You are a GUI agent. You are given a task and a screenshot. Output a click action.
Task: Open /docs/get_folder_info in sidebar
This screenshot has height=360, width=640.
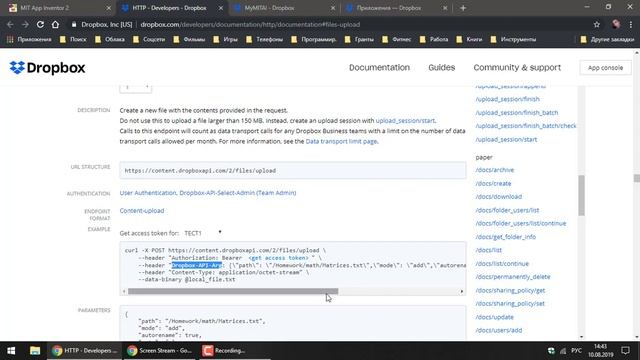505,237
